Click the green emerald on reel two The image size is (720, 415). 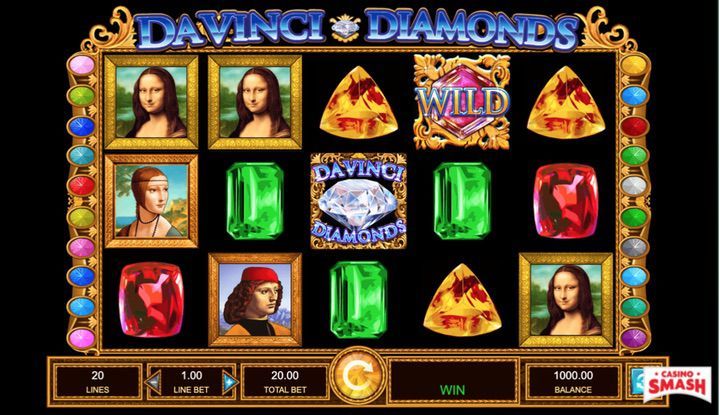click(255, 201)
